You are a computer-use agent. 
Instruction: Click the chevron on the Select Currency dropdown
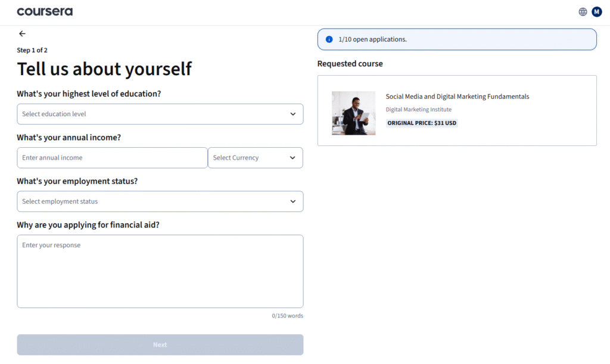pyautogui.click(x=292, y=157)
